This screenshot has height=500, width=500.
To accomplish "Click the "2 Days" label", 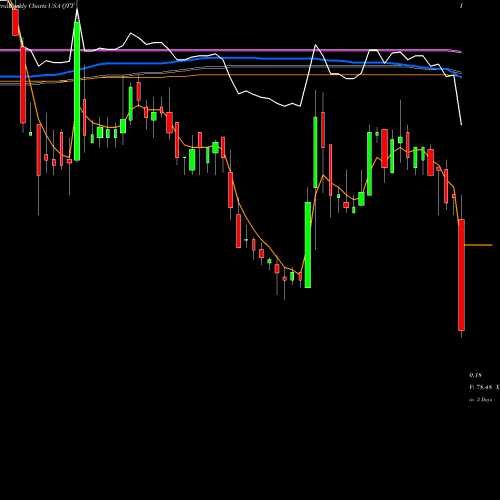I will coord(484,399).
